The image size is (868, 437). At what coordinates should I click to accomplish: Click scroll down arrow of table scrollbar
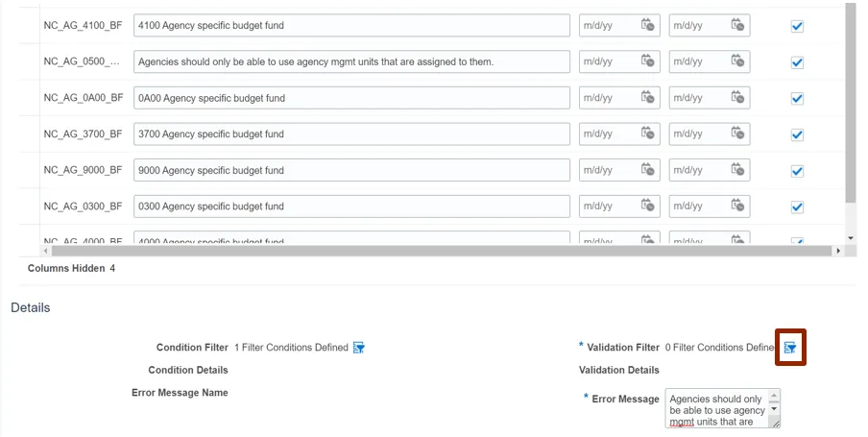tap(850, 237)
